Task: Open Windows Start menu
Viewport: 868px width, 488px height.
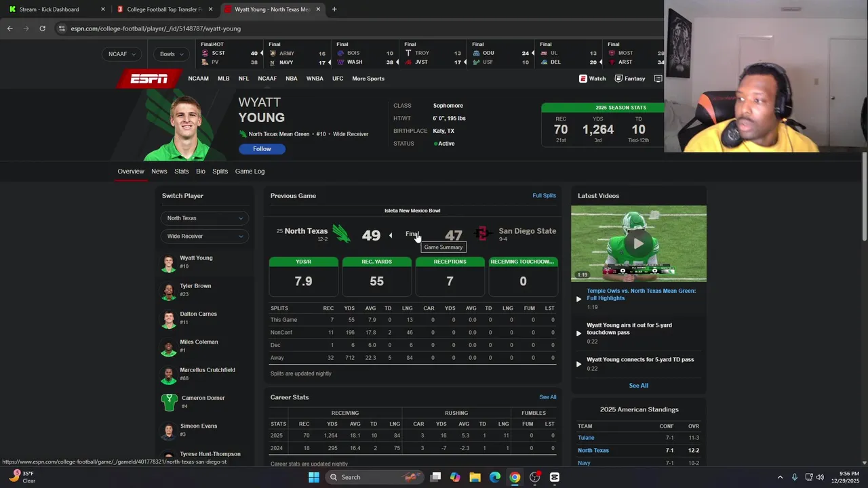Action: pyautogui.click(x=313, y=477)
